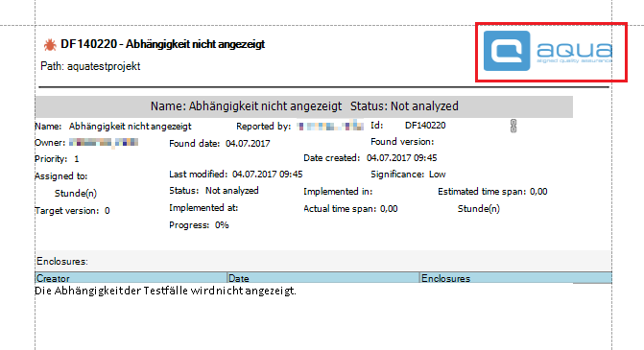
Task: Click 'Significance: Low'
Action: coord(408,175)
